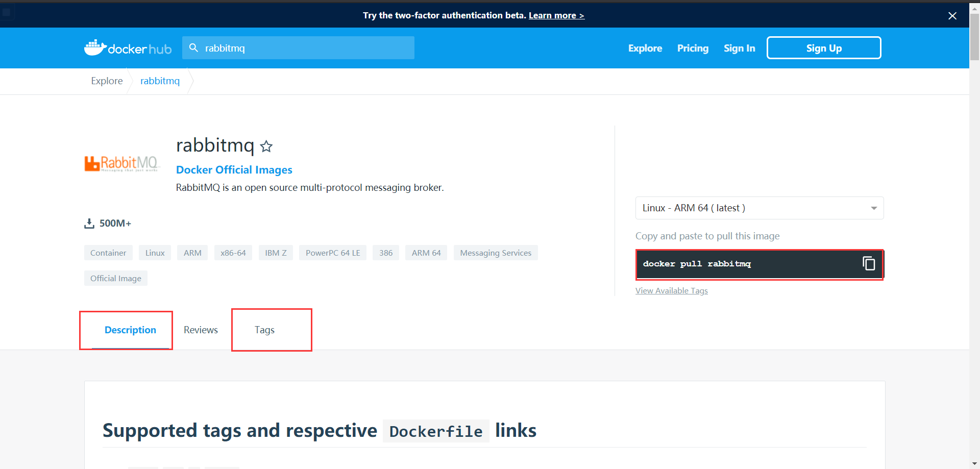Click the RabbitMQ description sentence
The width and height of the screenshot is (980, 469).
[x=310, y=188]
